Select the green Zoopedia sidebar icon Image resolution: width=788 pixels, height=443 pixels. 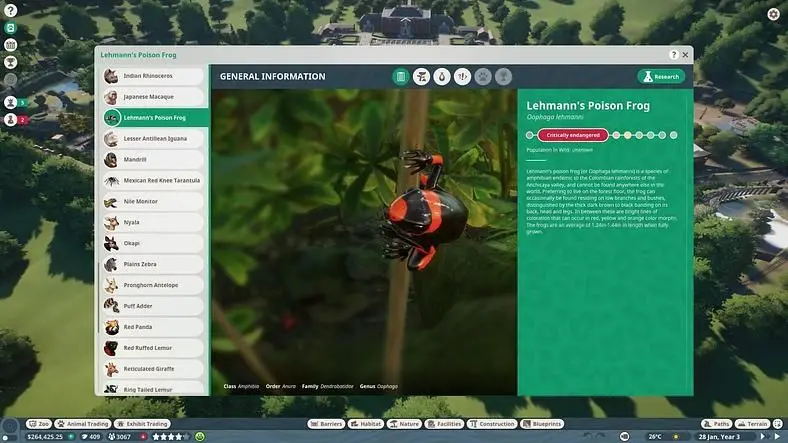pyautogui.click(x=11, y=28)
